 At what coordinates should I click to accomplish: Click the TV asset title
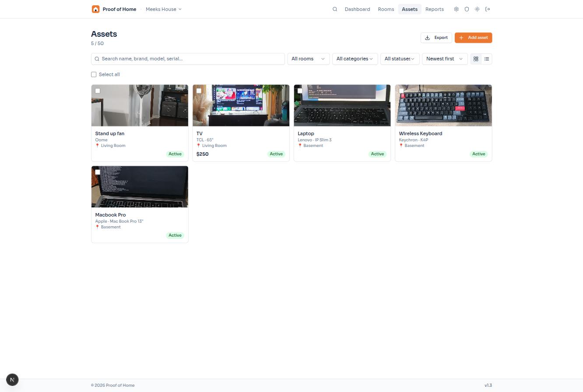point(200,133)
